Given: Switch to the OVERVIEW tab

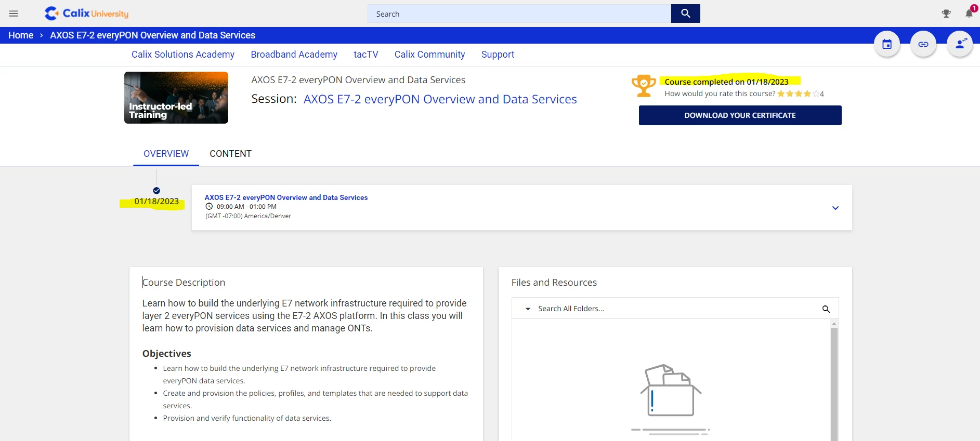Looking at the screenshot, I should [x=166, y=154].
